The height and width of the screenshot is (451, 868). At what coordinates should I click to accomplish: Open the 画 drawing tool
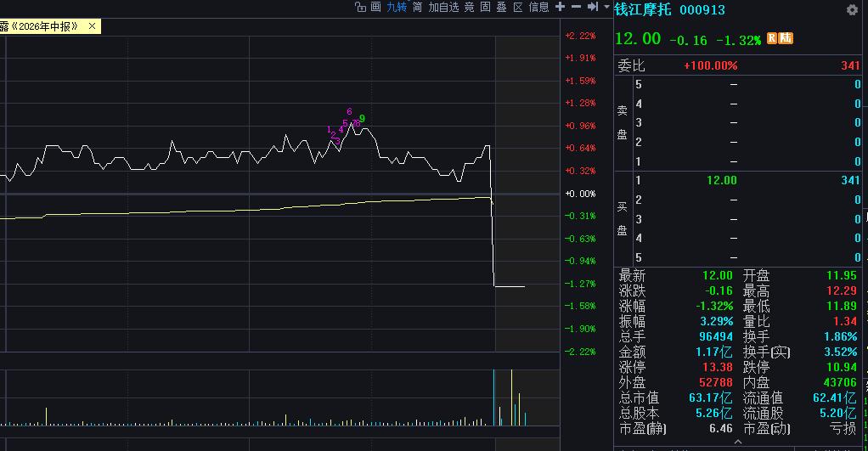(376, 7)
